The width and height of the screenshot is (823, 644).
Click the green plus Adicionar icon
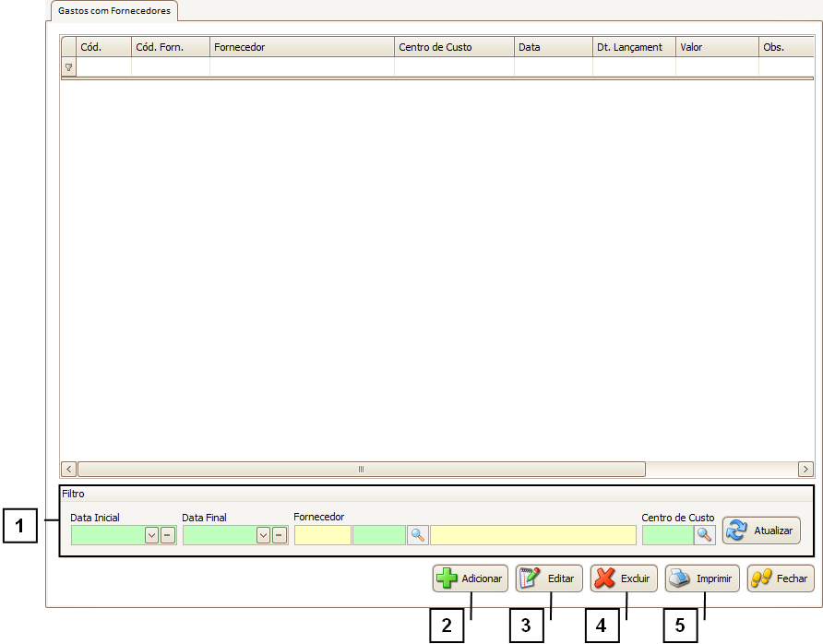pyautogui.click(x=447, y=578)
